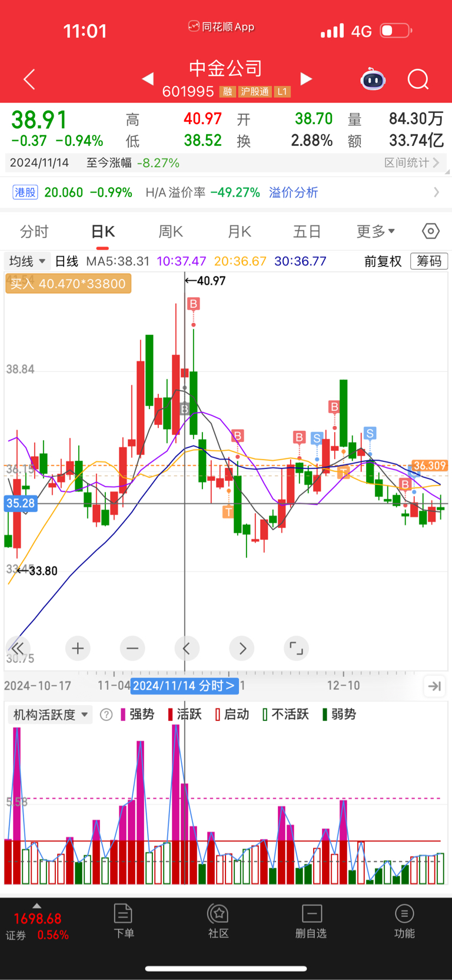Toggle 不活跃 legend item

point(286,715)
